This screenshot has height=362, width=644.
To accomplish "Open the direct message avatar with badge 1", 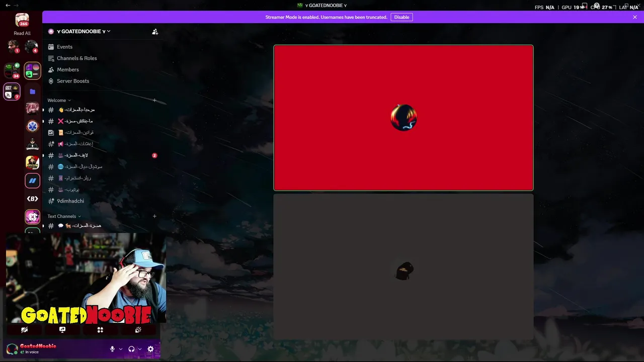I will coord(13,47).
